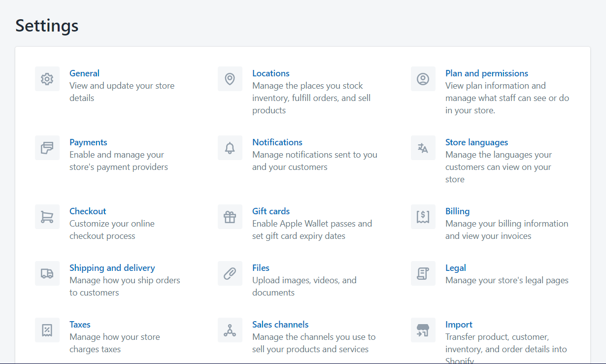Click the Checkout shopping cart icon
606x364 pixels.
[x=47, y=217]
